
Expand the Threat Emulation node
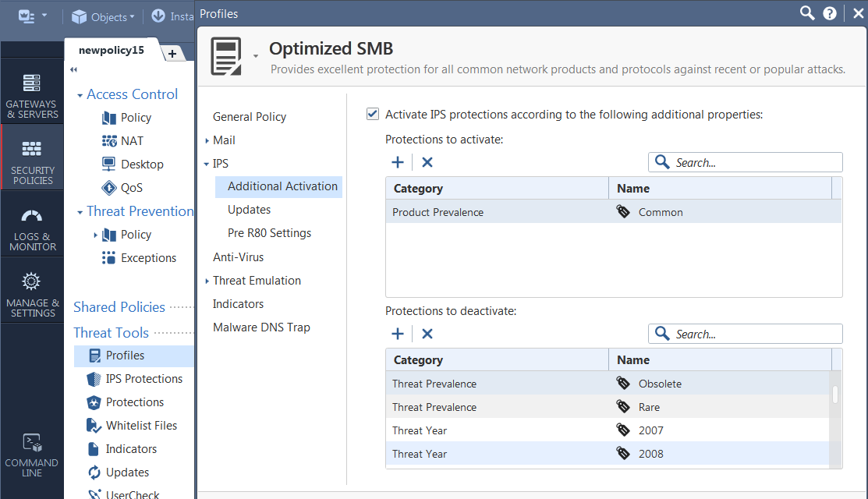[207, 281]
